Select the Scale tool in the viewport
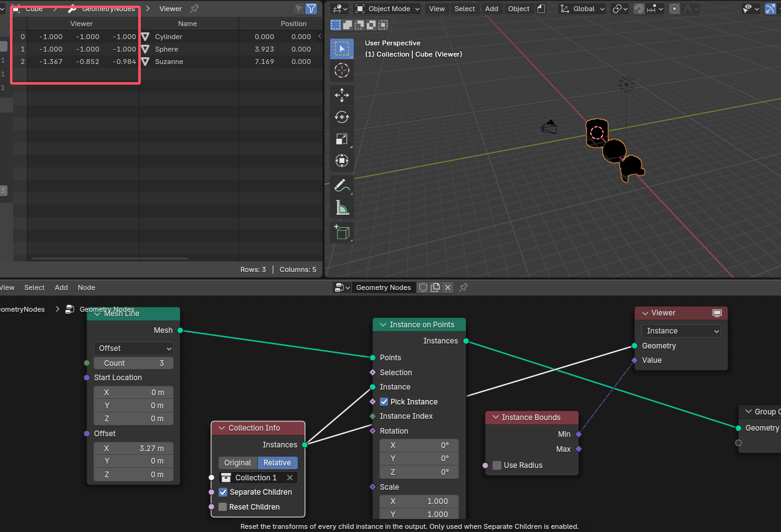781x532 pixels. [341, 139]
